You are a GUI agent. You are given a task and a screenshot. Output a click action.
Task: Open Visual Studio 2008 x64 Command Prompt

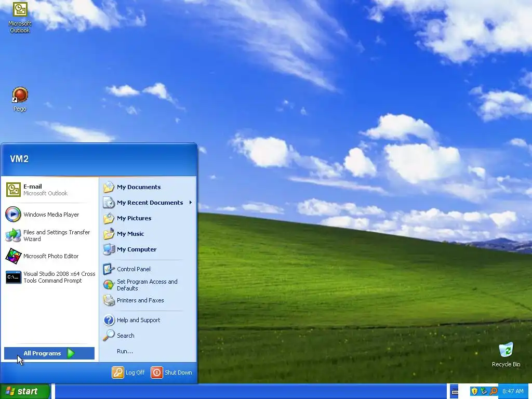[49, 277]
